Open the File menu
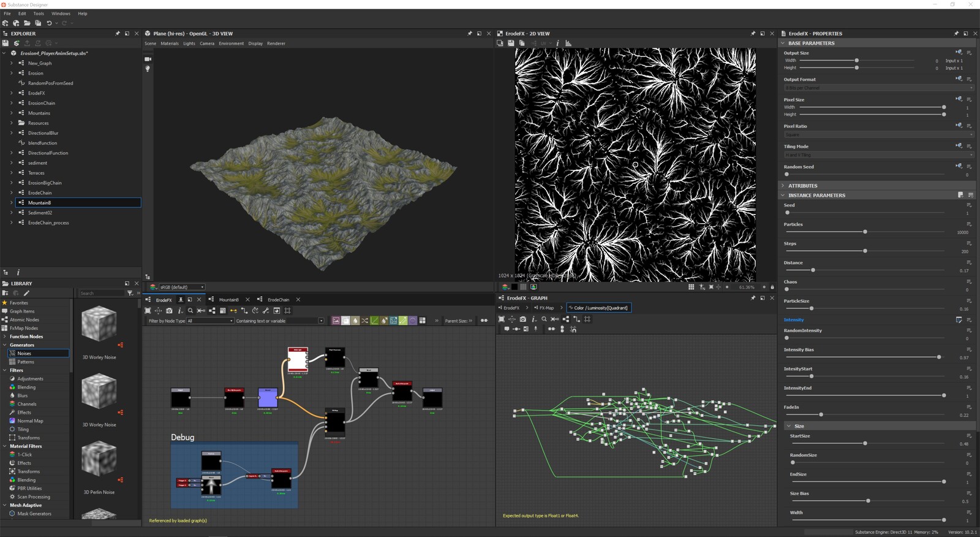 pyautogui.click(x=7, y=13)
